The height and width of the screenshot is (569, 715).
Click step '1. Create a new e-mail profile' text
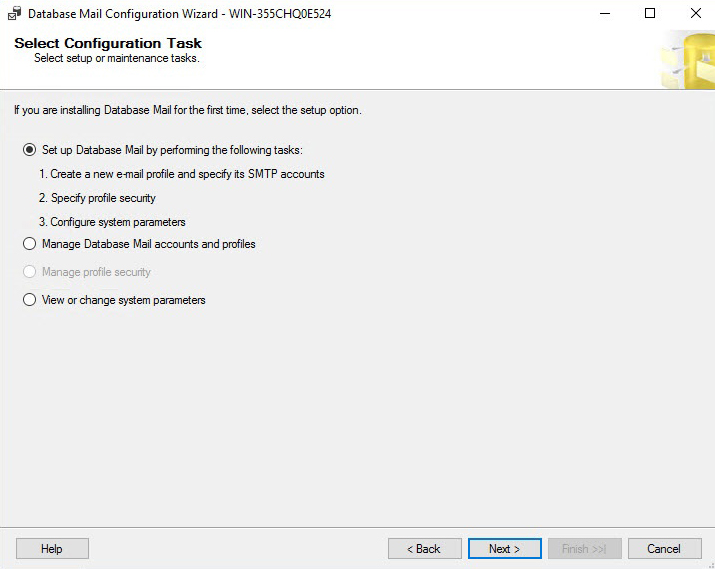(x=181, y=174)
